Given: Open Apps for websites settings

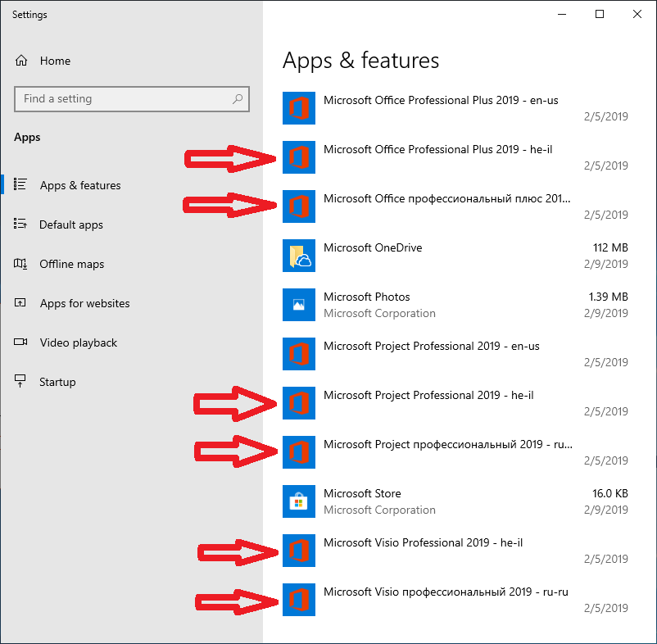Looking at the screenshot, I should 85,303.
